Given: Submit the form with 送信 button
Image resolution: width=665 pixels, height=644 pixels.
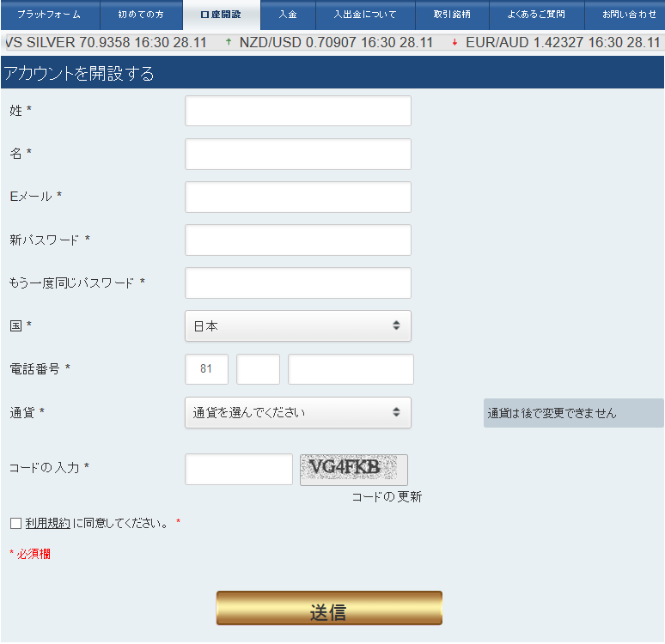Looking at the screenshot, I should pos(329,608).
